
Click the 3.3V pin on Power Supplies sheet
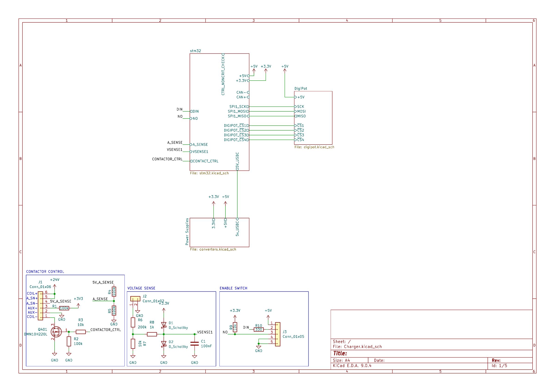[213, 223]
